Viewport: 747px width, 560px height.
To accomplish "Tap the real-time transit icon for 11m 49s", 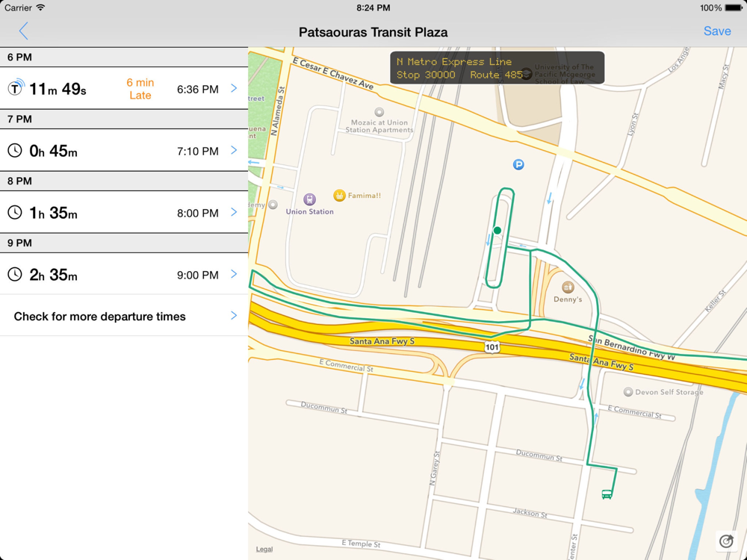I will coord(16,87).
